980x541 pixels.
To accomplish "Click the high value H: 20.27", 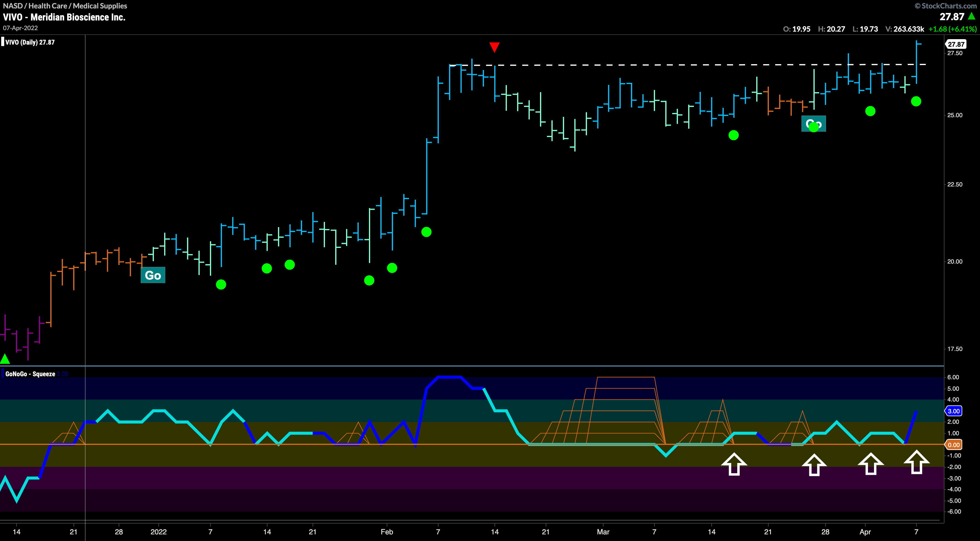I will point(831,29).
